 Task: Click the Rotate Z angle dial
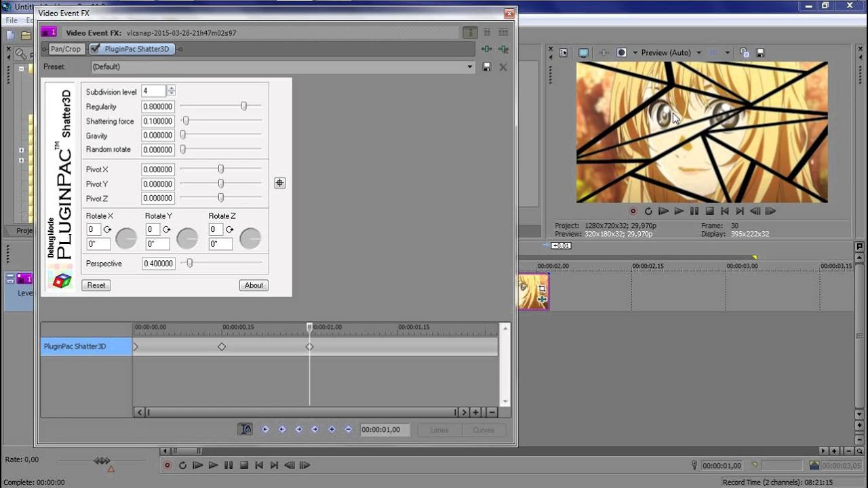pos(250,238)
